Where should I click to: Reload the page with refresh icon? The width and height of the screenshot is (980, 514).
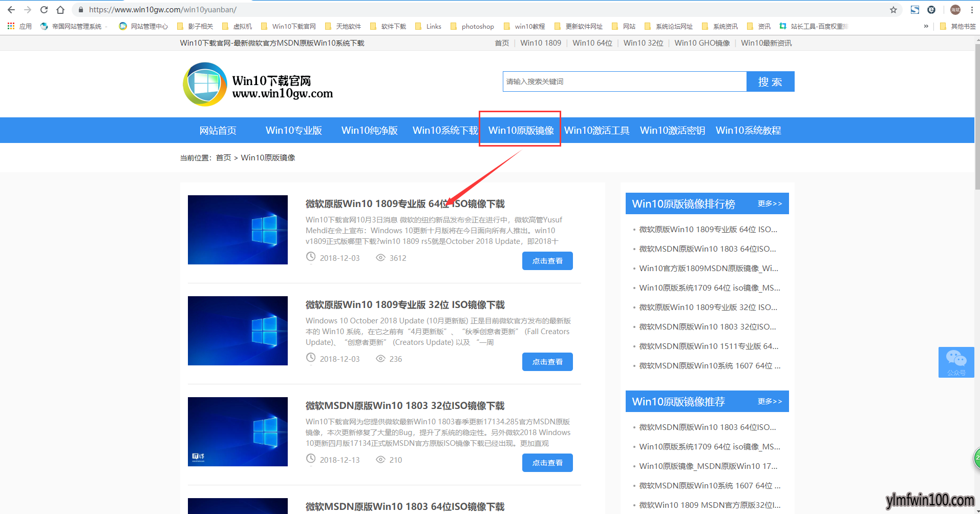pyautogui.click(x=44, y=10)
